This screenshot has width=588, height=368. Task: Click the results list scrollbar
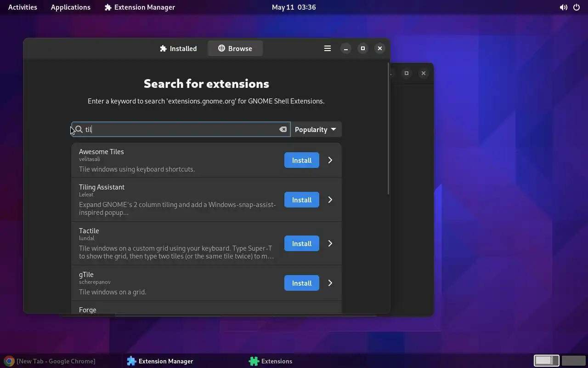(388, 129)
